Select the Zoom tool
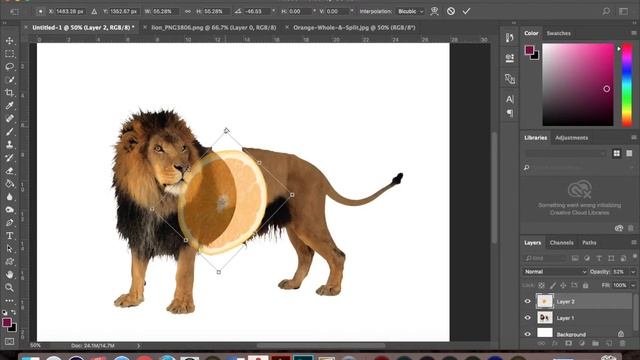This screenshot has width=640, height=360. coord(9,288)
